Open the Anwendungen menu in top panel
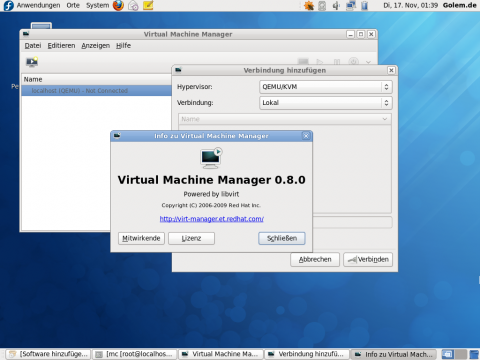 [x=38, y=5]
